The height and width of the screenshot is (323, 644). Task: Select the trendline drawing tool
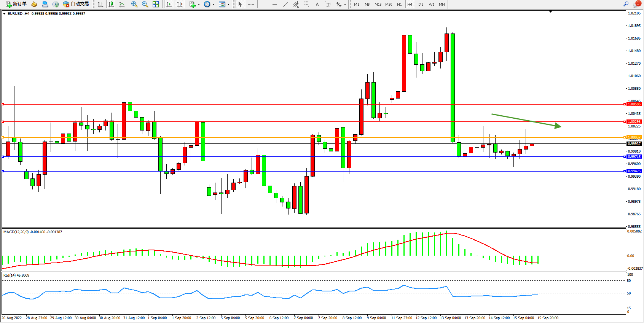pos(285,4)
